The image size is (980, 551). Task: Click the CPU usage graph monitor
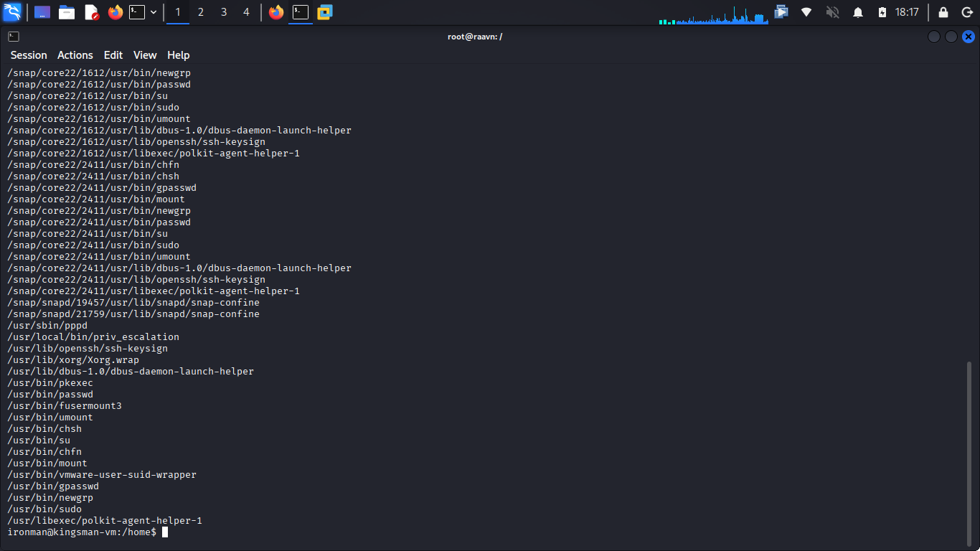click(714, 14)
